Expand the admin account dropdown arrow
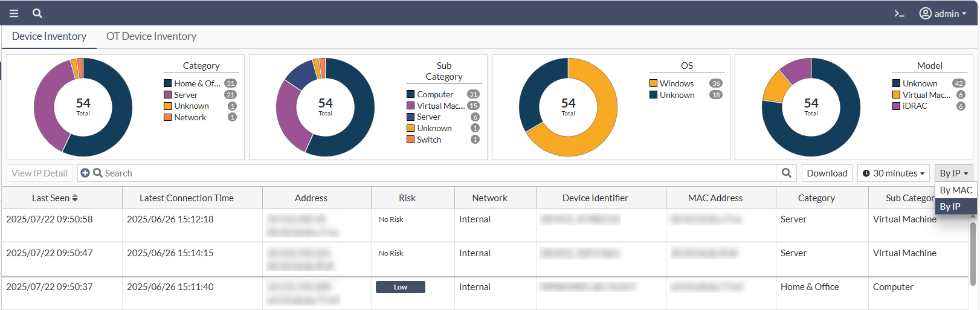The width and height of the screenshot is (980, 310). pyautogui.click(x=964, y=14)
